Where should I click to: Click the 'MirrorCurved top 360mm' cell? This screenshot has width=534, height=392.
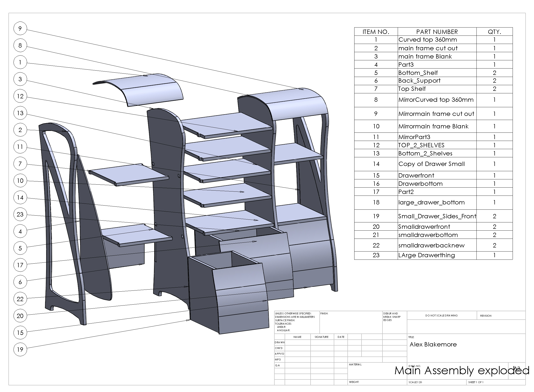click(x=437, y=100)
